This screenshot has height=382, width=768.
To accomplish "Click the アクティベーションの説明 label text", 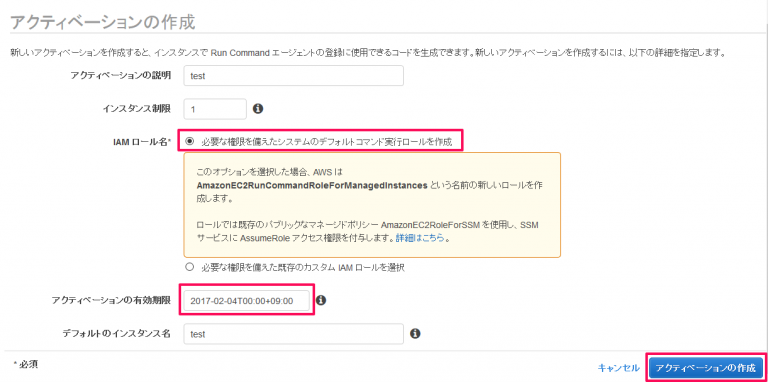I will click(x=120, y=75).
